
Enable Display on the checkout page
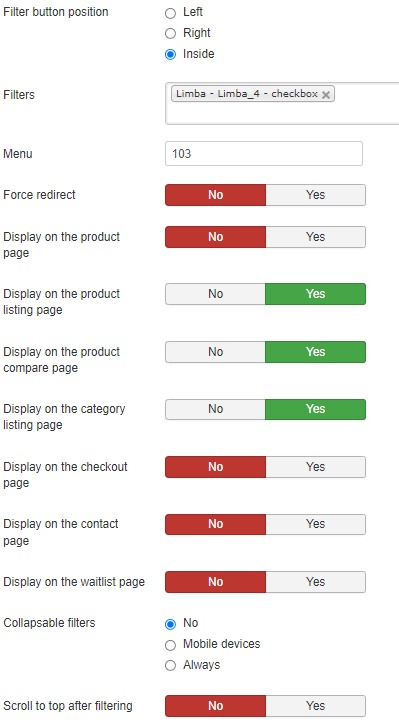(315, 467)
